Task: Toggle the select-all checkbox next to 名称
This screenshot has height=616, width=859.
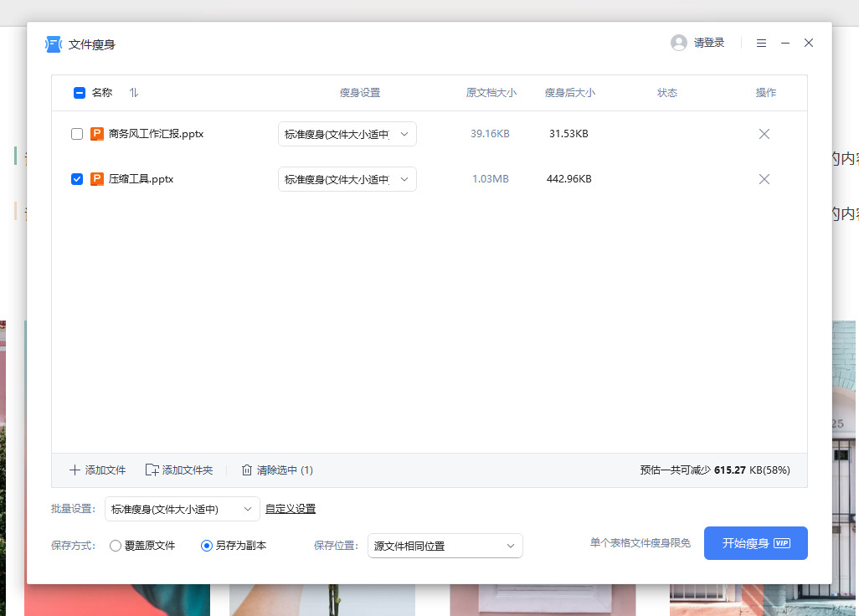Action: (x=80, y=93)
